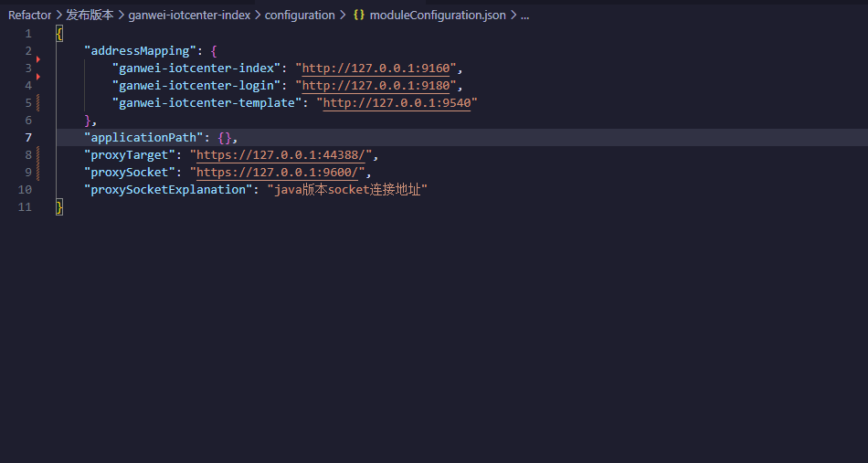Click the closing brace on line 11
The height and width of the screenshot is (463, 868).
59,207
